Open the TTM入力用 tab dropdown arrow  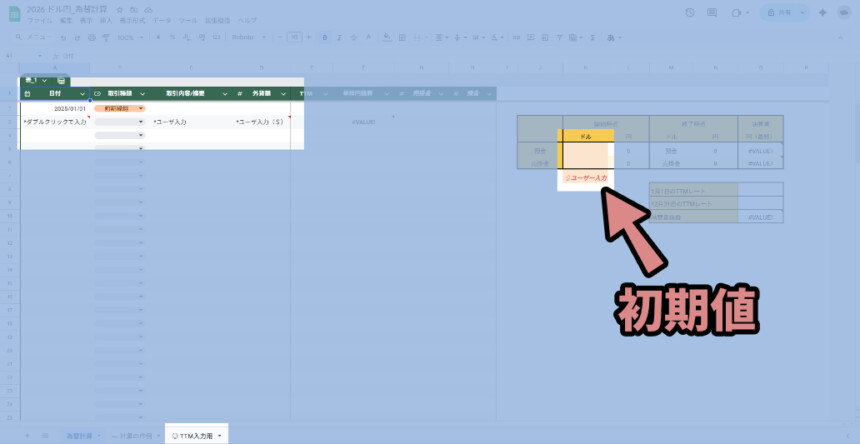click(x=220, y=436)
